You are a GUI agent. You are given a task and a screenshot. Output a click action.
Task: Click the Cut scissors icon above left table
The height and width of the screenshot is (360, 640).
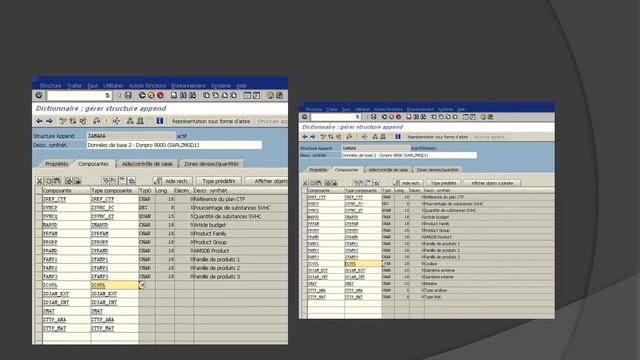click(40, 180)
